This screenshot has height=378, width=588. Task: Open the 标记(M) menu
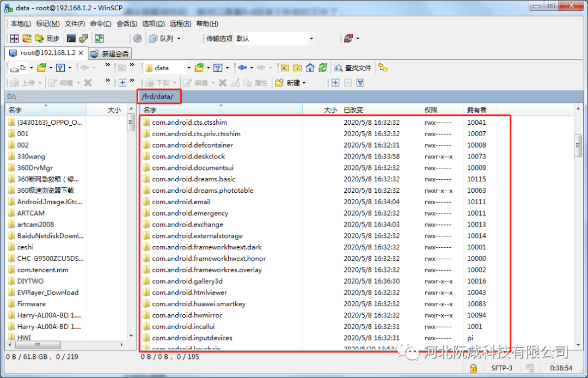[x=47, y=23]
